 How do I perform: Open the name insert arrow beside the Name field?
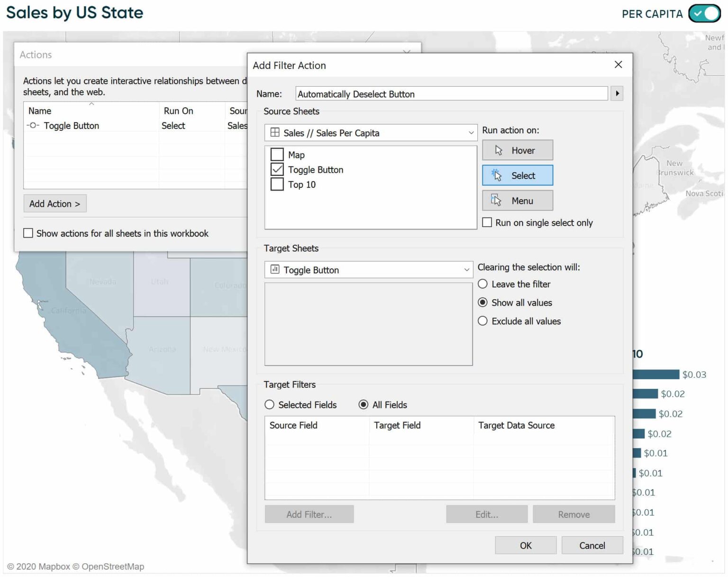coord(617,93)
